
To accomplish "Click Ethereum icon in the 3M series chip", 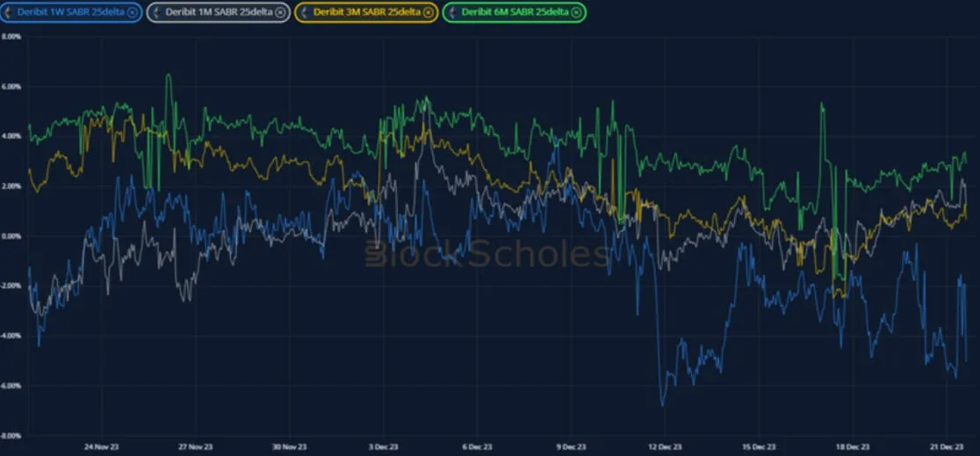I will pos(305,12).
